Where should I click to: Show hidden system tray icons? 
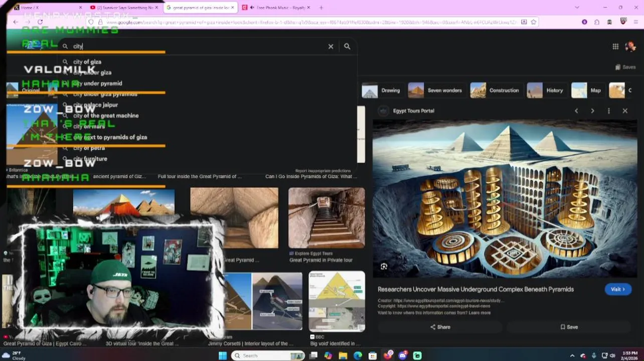(x=572, y=355)
